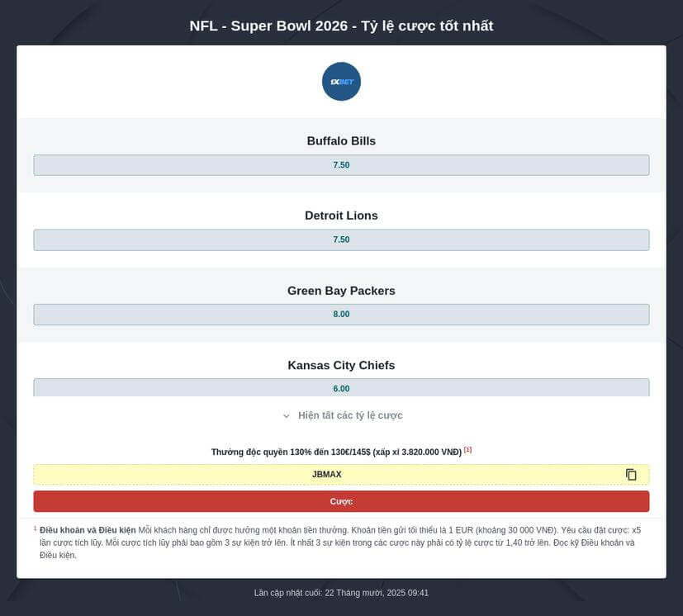Pick the Kansas City Chiefs 6.00 odds
The width and height of the screenshot is (683, 616).
(341, 388)
